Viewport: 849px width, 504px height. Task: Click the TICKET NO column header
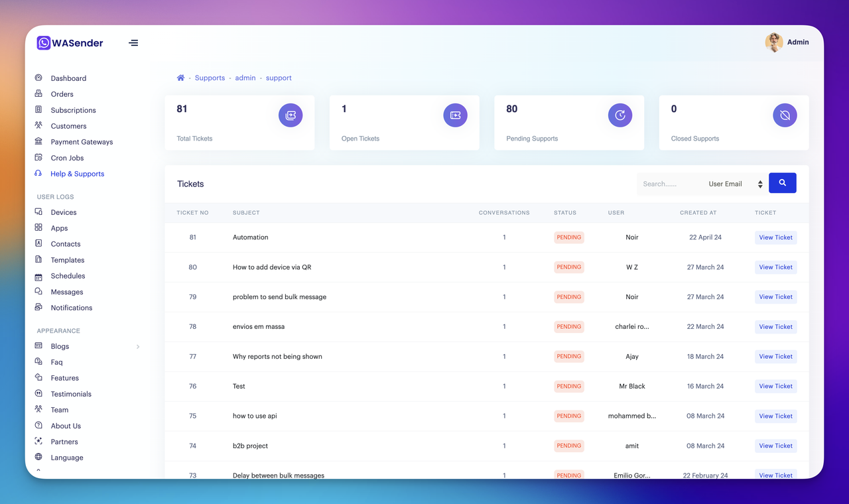pyautogui.click(x=192, y=213)
